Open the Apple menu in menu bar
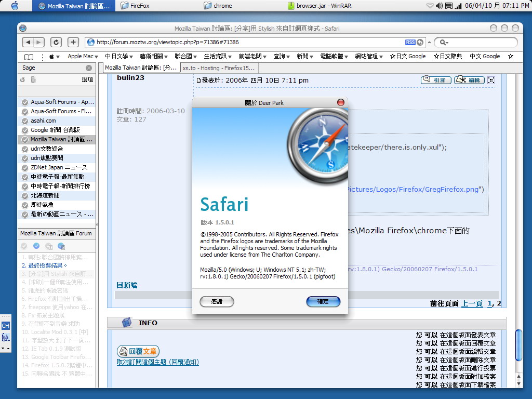532x399 pixels. click(14, 6)
